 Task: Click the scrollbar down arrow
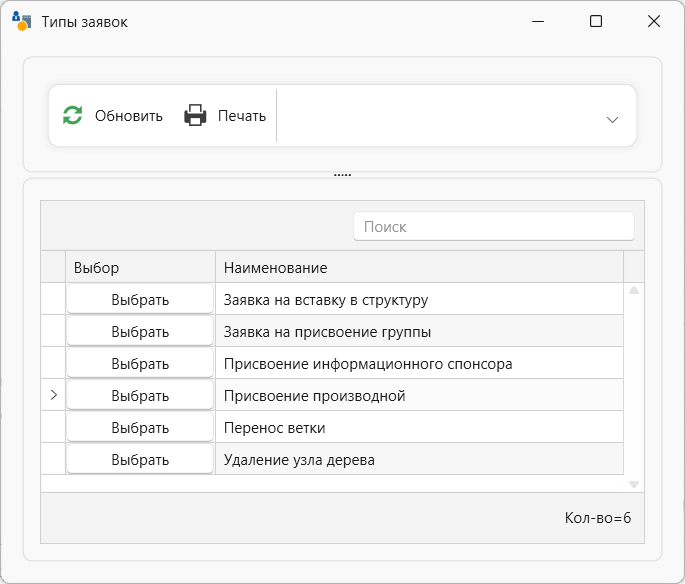point(634,484)
